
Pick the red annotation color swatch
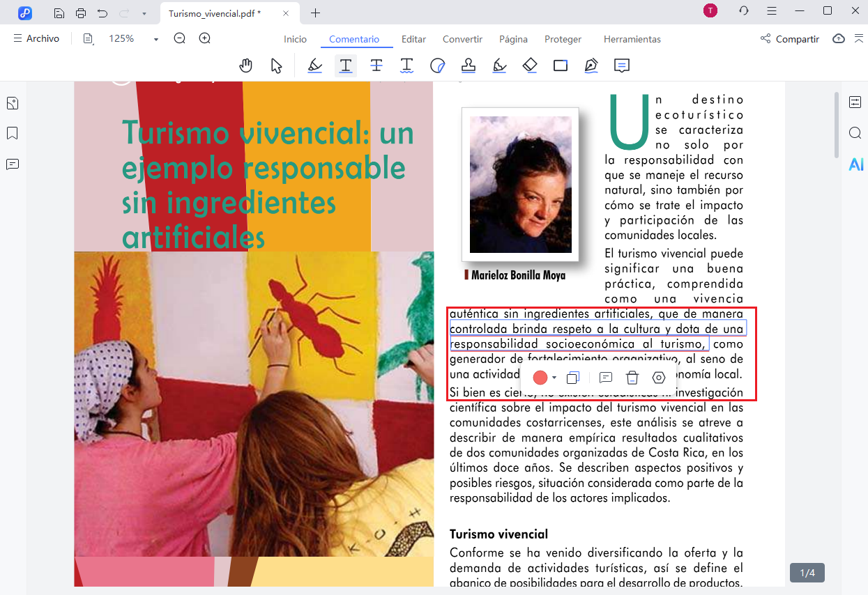[542, 378]
